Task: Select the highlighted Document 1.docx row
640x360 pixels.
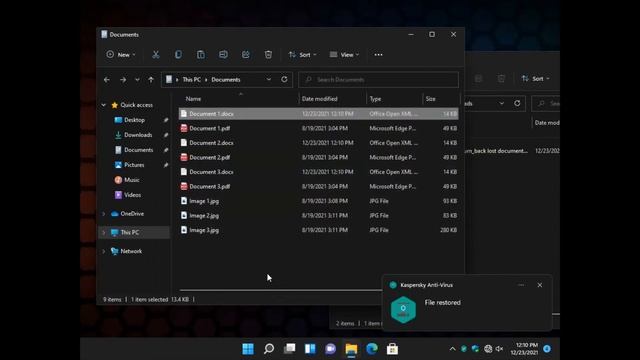Action: click(318, 114)
